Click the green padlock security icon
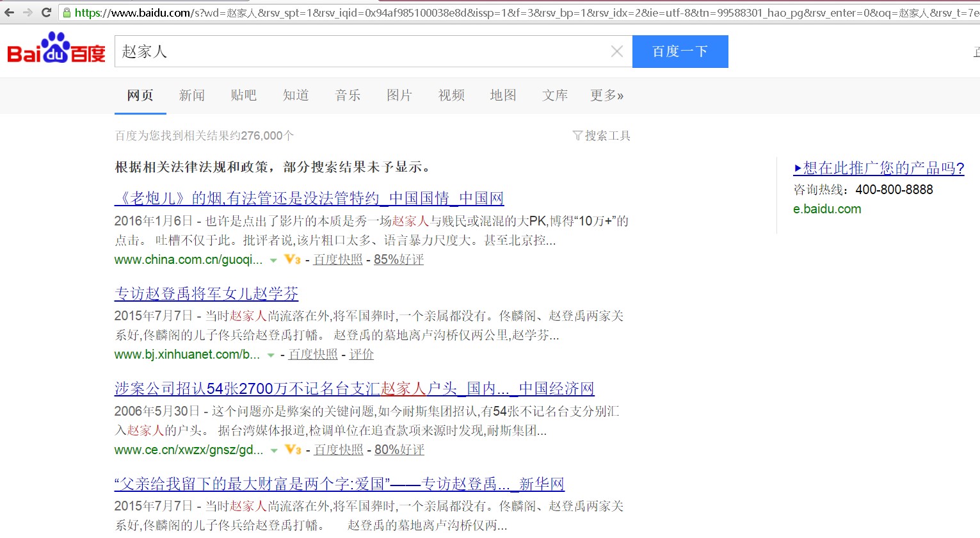This screenshot has width=980, height=538. point(67,12)
